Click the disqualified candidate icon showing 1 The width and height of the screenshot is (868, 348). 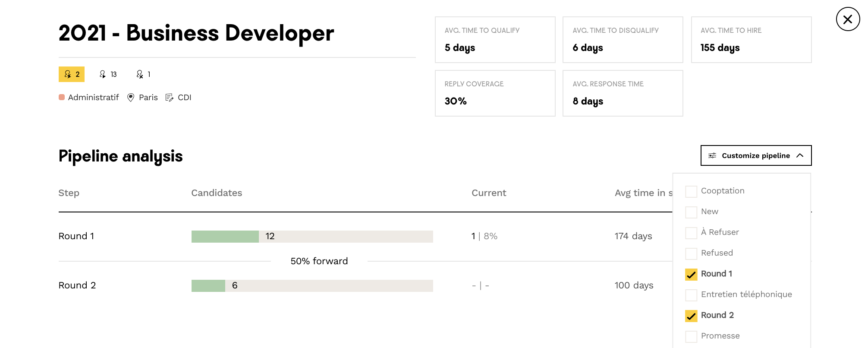pos(139,74)
